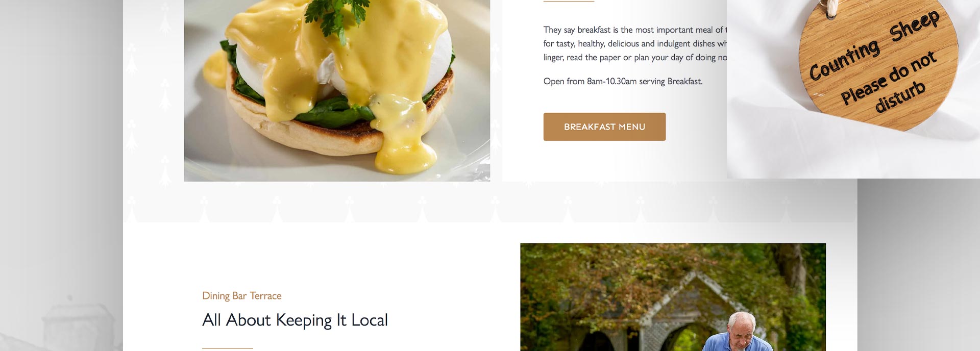Click the gold divider under the Local heading
980x351 pixels.
coord(228,348)
